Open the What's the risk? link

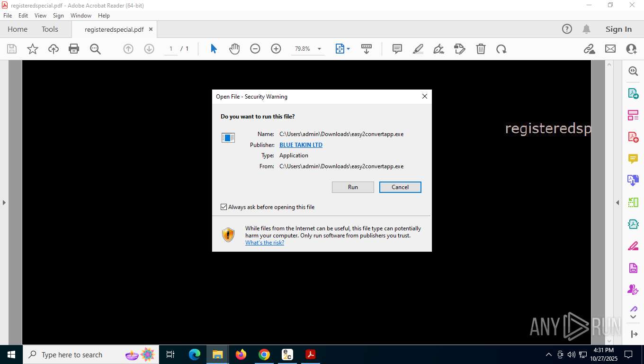265,243
